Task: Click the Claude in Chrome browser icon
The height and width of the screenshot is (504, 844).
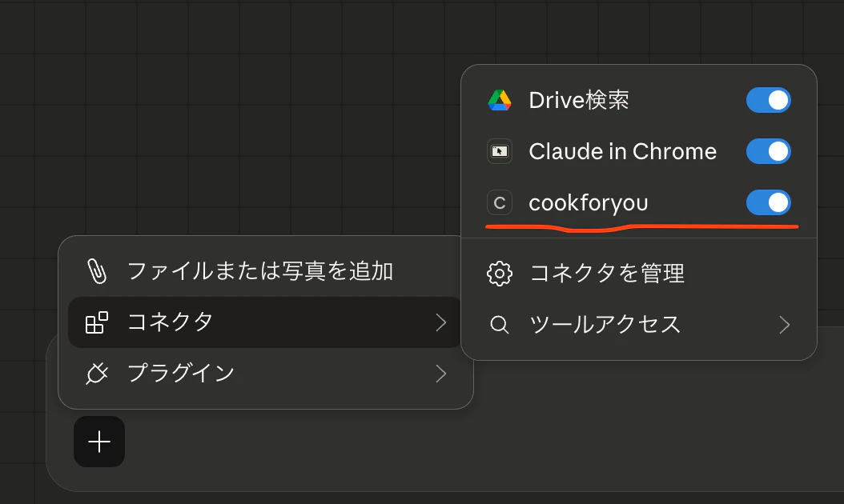Action: (500, 152)
